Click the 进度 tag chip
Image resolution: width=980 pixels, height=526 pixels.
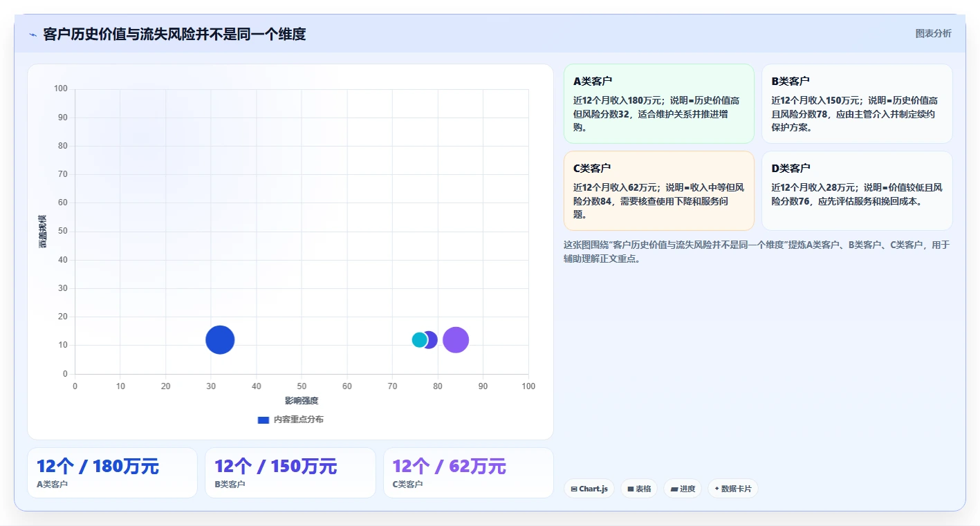click(x=683, y=489)
